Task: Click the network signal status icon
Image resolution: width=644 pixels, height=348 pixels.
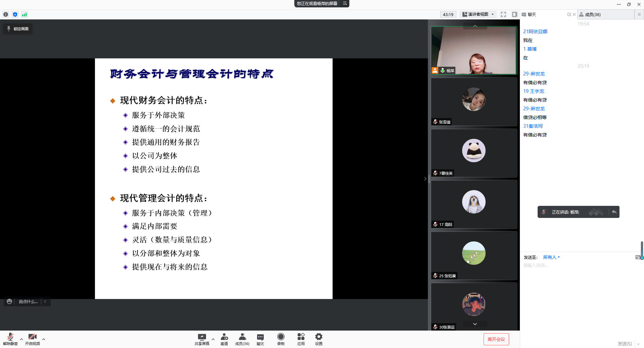Action: pyautogui.click(x=24, y=14)
